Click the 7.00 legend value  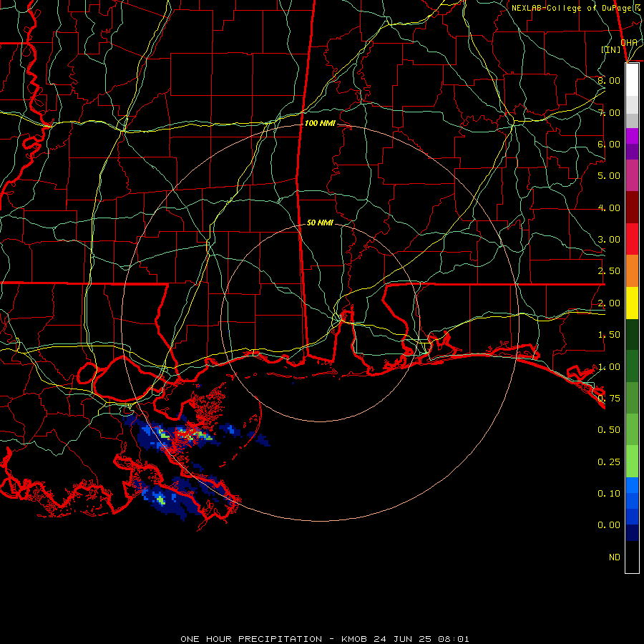610,112
